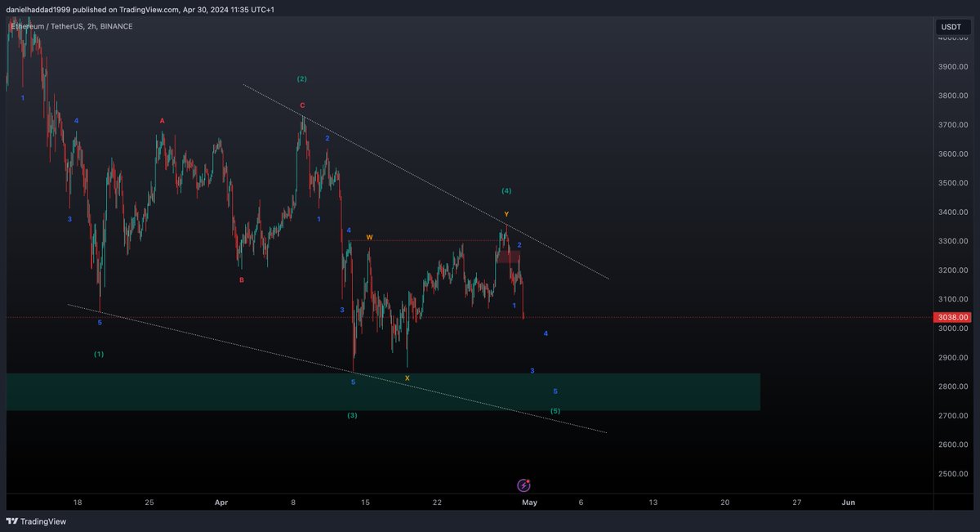Click the 18 date axis label
Screen dimensions: 980x532
pos(78,503)
